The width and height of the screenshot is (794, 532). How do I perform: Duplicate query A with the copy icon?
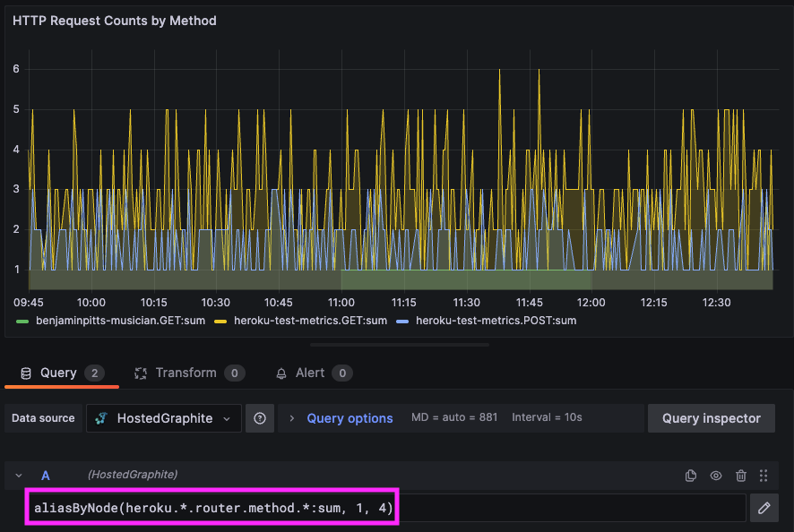(x=691, y=476)
